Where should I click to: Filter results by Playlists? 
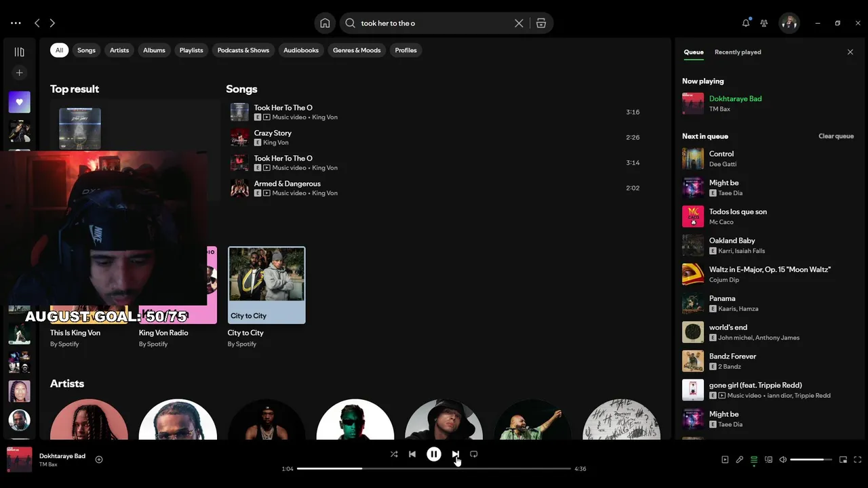191,50
